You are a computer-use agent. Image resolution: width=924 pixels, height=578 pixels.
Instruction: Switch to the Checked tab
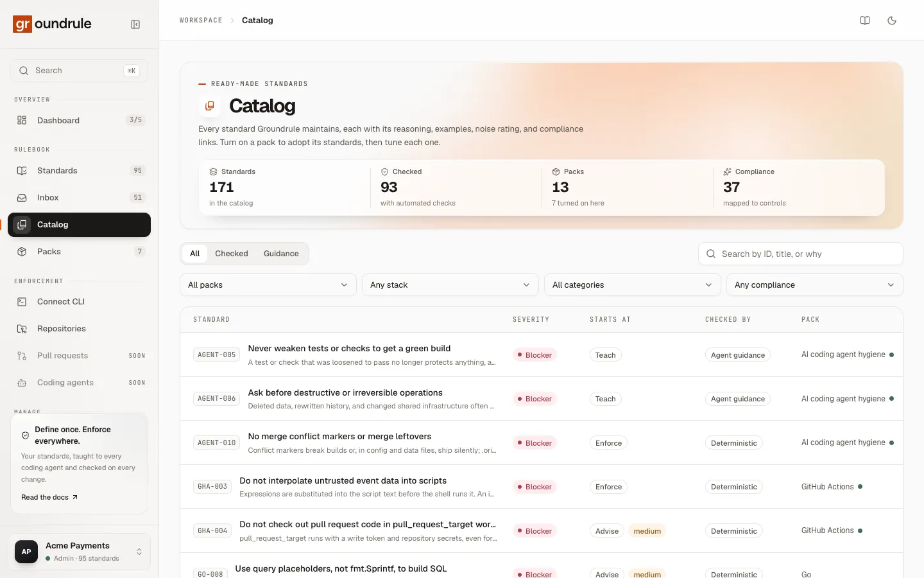232,254
